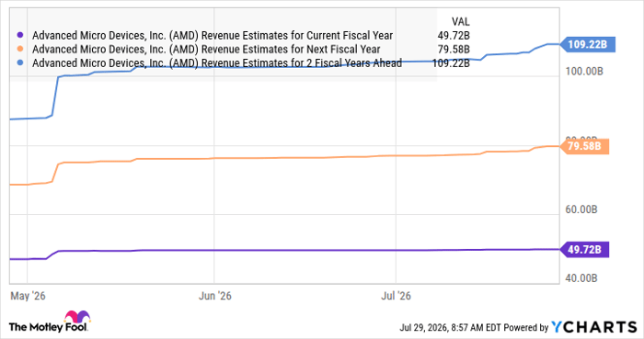This screenshot has height=339, width=644.
Task: Click the timestamp Jul 29, 2026, 8:57 AM EDT
Action: point(451,328)
